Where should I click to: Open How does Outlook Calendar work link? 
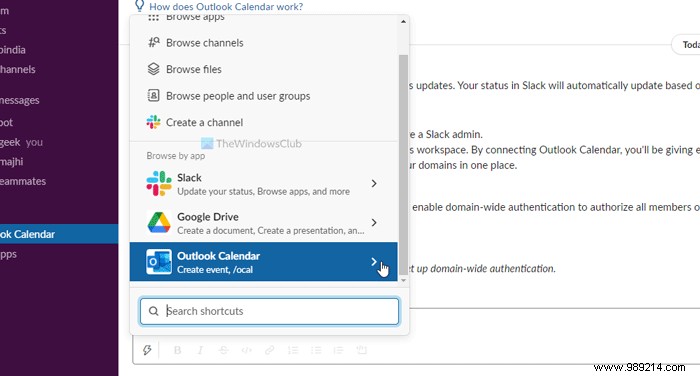(x=226, y=7)
